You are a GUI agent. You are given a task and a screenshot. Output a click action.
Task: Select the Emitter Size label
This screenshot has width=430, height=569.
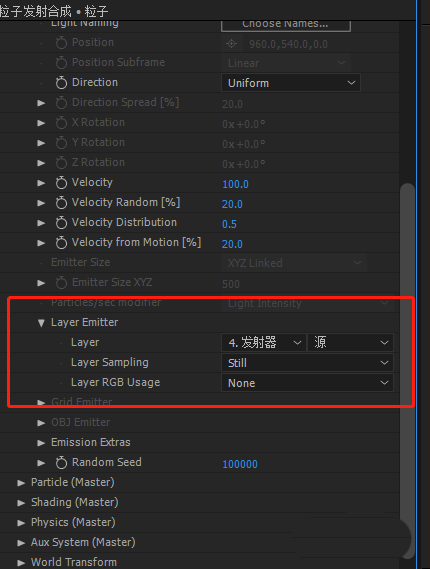[81, 262]
